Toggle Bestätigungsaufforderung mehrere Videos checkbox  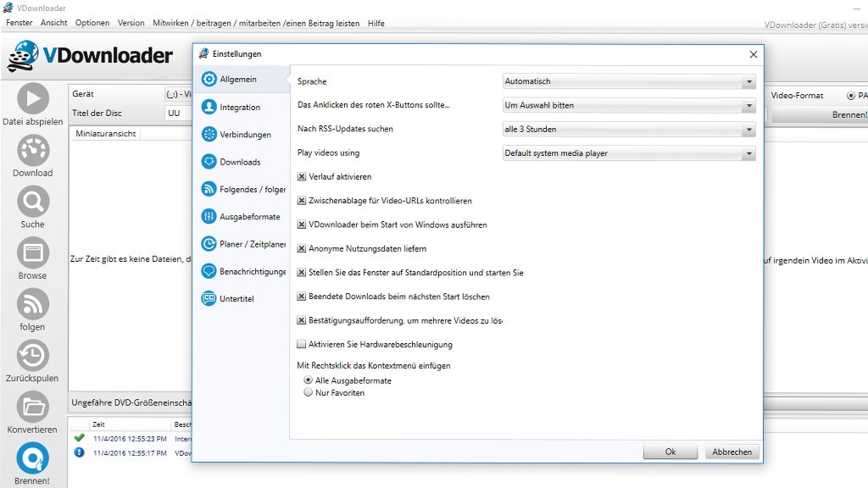tap(302, 320)
